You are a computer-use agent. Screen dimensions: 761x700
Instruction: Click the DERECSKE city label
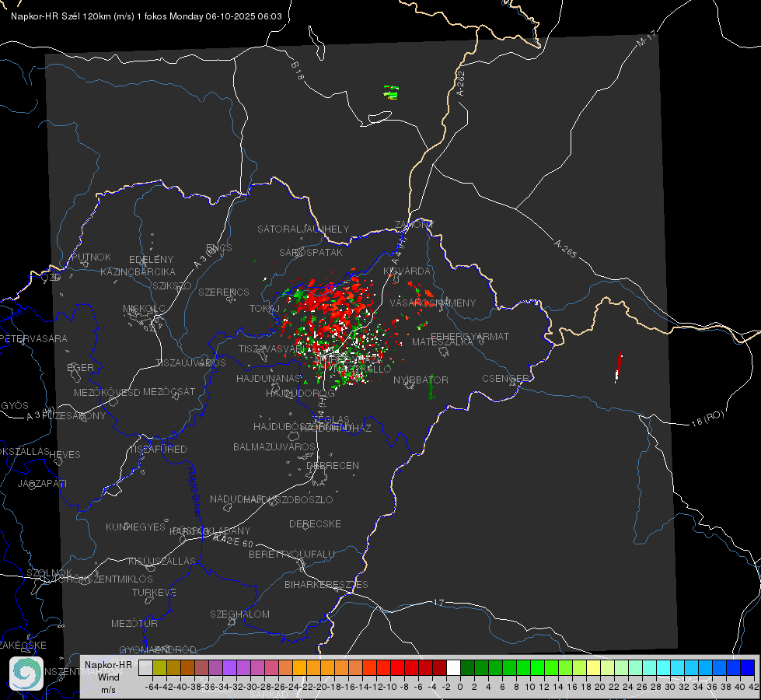(315, 523)
